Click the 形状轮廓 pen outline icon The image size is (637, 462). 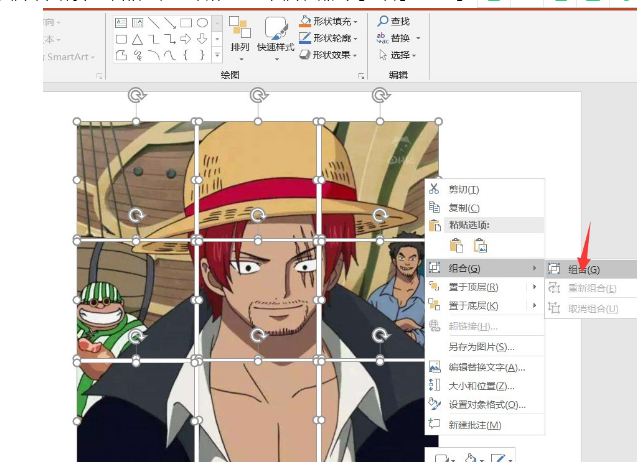tap(305, 38)
